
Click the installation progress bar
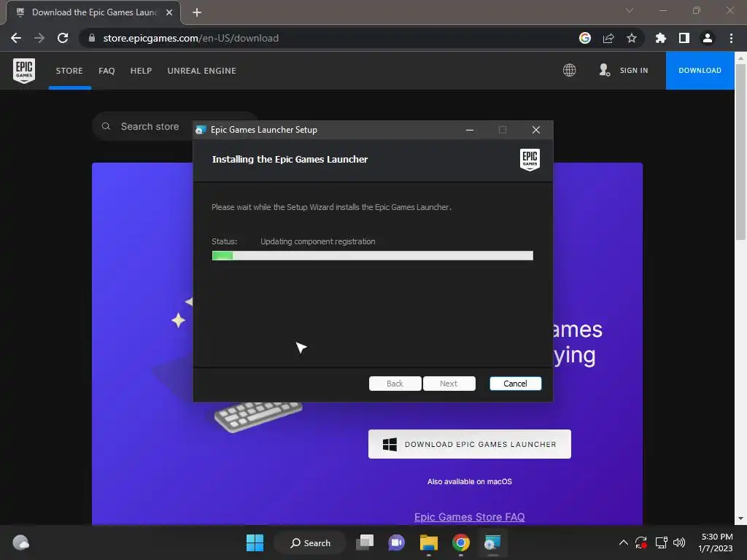[x=373, y=256]
